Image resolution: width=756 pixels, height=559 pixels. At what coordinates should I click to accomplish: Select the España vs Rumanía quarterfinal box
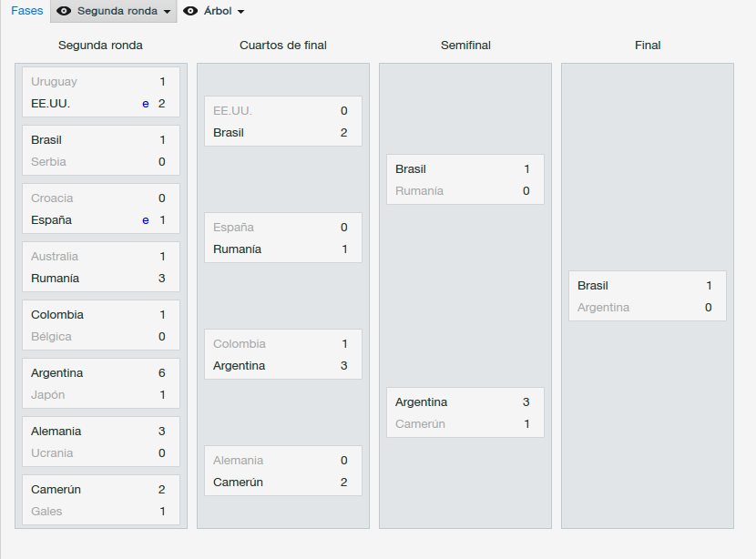pos(283,238)
